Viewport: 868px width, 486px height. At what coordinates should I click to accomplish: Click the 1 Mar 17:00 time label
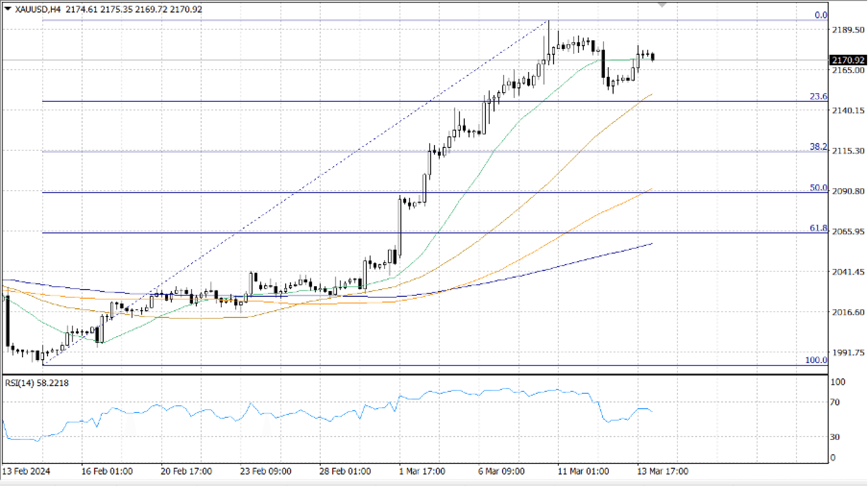click(x=422, y=471)
